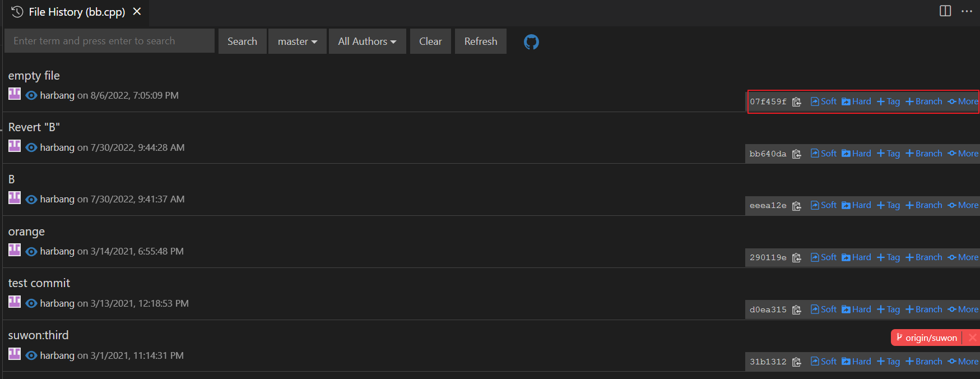Add a Tag to commit 07f459f
Image resolution: width=980 pixels, height=379 pixels.
(888, 101)
